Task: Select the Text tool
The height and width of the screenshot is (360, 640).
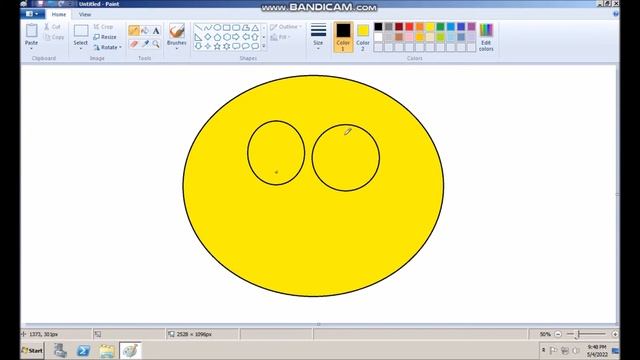Action: (x=156, y=30)
